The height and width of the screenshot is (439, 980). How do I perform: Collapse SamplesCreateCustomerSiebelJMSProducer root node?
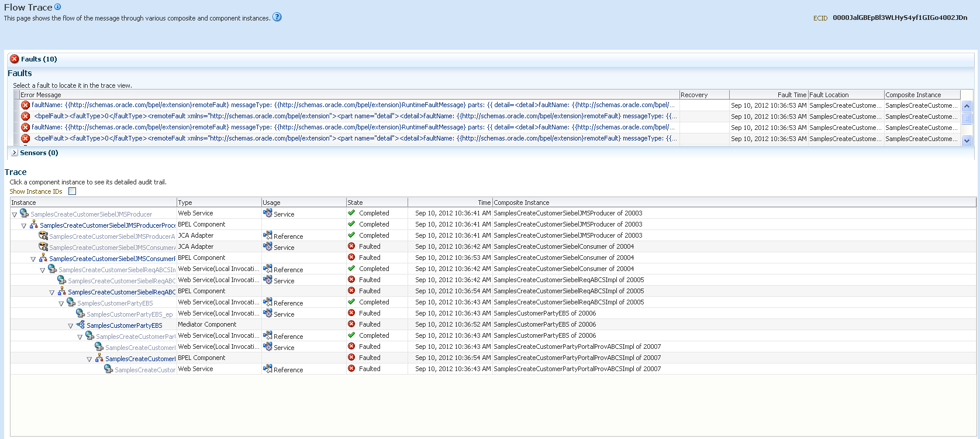tap(15, 215)
